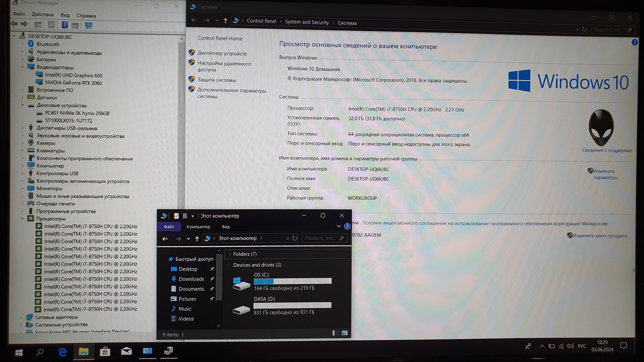The height and width of the screenshot is (362, 644).
Task: Open Microsoft Edge from the taskbar
Action: click(x=63, y=352)
